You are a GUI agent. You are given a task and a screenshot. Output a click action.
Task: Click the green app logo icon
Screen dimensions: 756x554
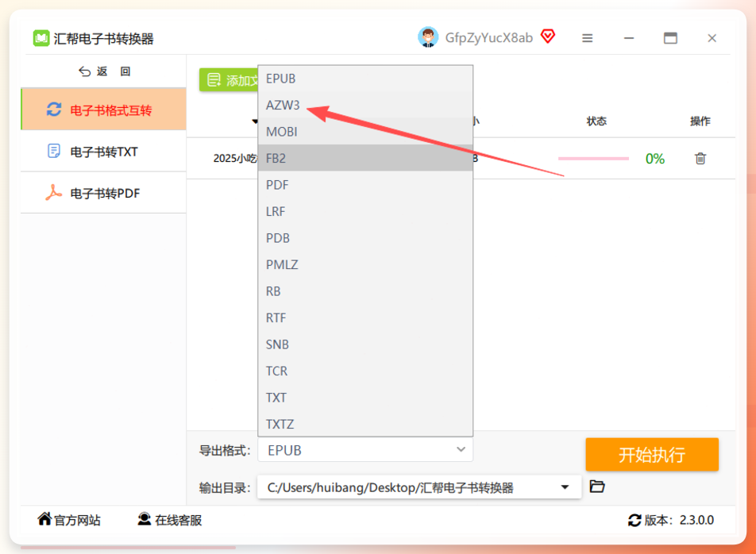(x=41, y=38)
